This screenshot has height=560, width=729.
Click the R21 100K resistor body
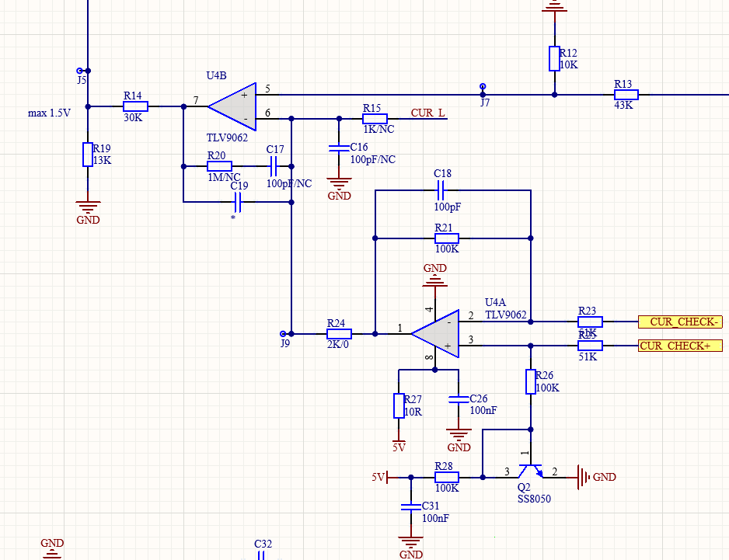point(446,238)
